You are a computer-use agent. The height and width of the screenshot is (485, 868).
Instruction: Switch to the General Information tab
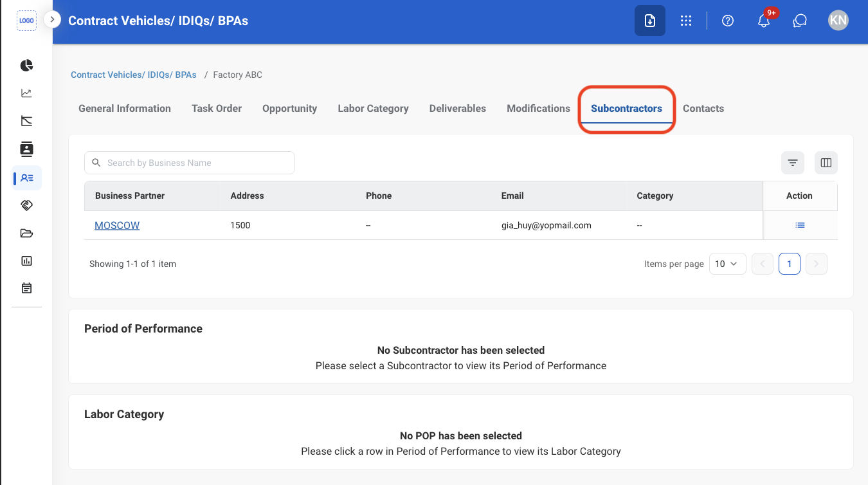[125, 109]
